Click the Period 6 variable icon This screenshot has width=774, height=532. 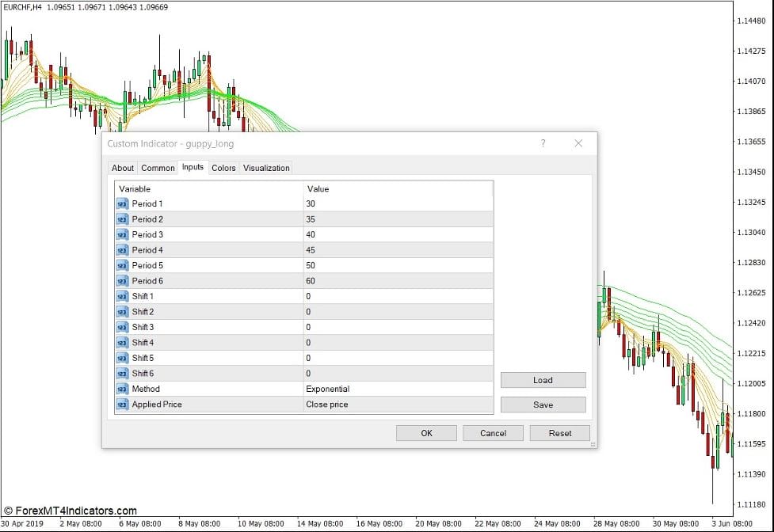click(122, 281)
